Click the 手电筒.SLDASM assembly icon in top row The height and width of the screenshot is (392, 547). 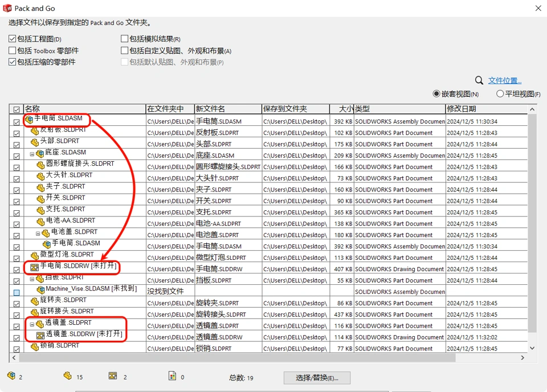pos(29,119)
